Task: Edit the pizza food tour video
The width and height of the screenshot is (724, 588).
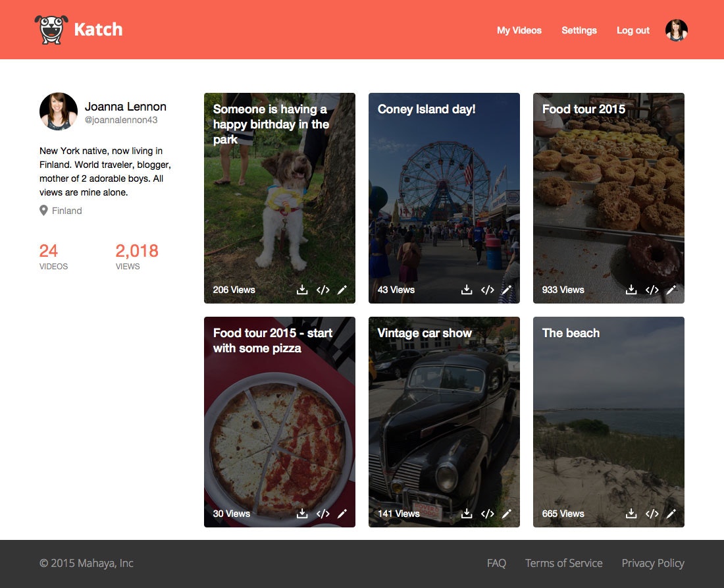Action: [x=342, y=513]
